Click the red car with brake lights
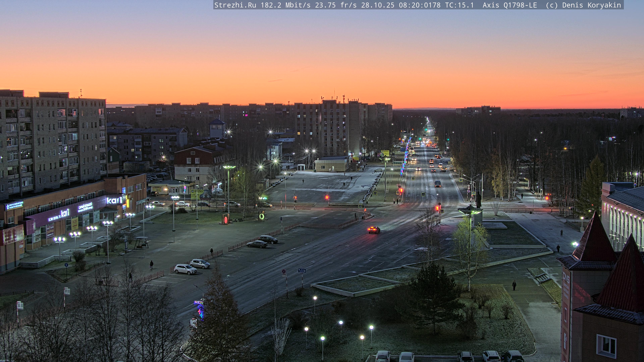The width and height of the screenshot is (644, 362). (x=374, y=230)
